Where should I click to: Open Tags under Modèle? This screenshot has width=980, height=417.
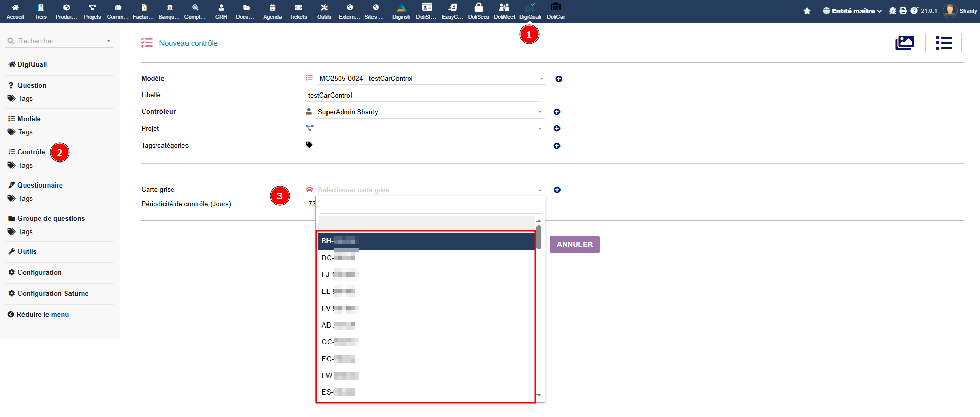point(25,132)
